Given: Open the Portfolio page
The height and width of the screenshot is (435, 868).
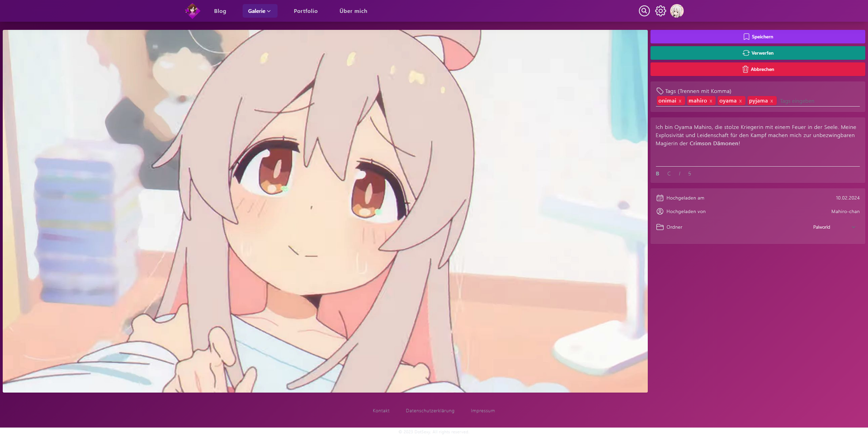Looking at the screenshot, I should (306, 11).
